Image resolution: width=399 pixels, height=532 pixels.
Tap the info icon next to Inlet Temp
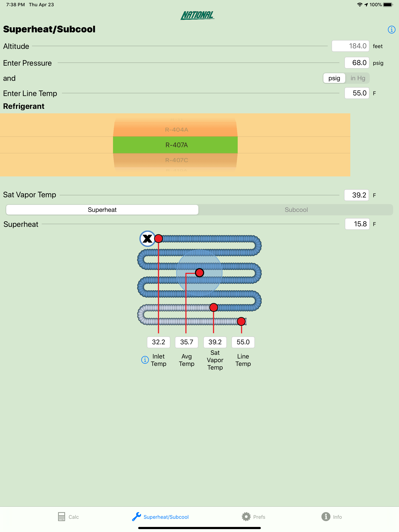(x=145, y=360)
